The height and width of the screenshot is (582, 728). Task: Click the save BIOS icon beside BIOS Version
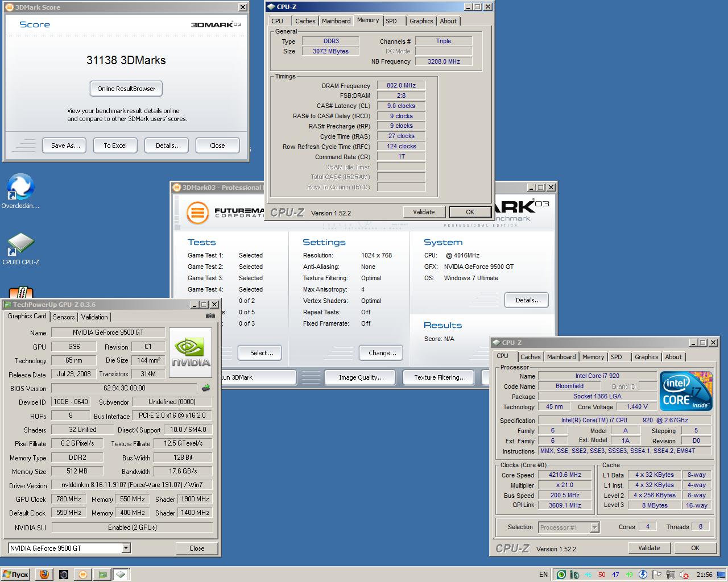206,388
